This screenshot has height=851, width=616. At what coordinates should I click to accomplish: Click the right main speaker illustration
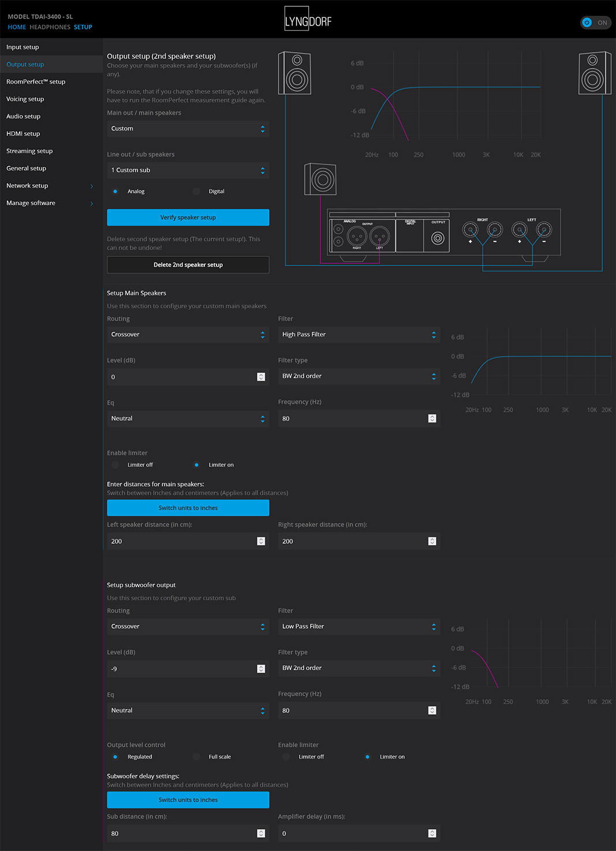click(595, 73)
